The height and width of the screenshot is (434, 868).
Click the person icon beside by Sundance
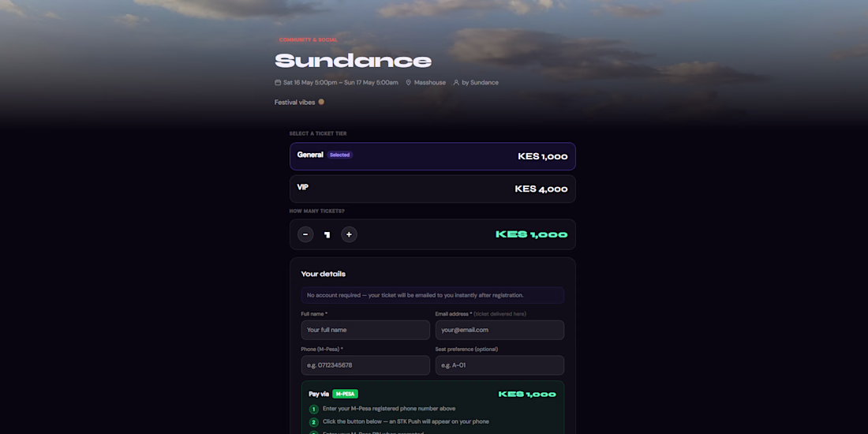(456, 83)
